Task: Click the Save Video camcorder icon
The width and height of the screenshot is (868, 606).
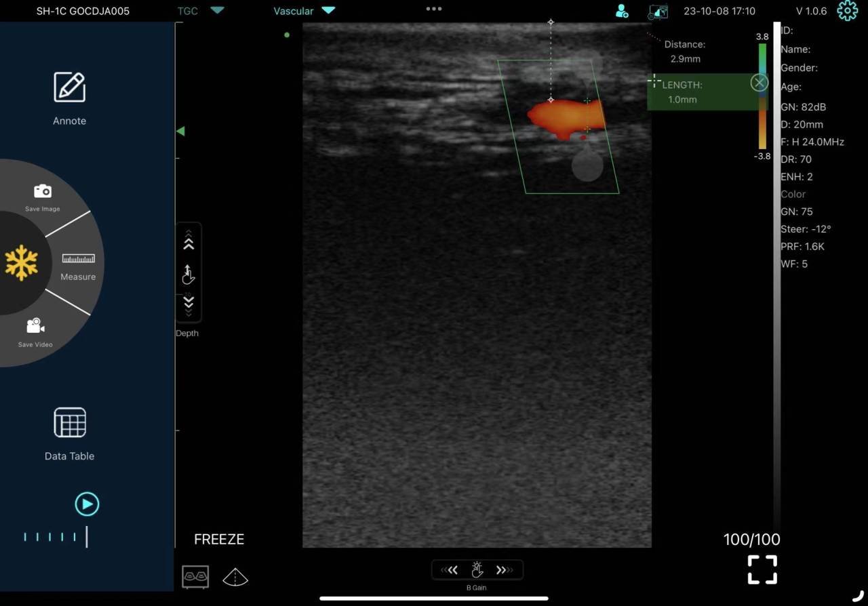Action: click(x=35, y=326)
